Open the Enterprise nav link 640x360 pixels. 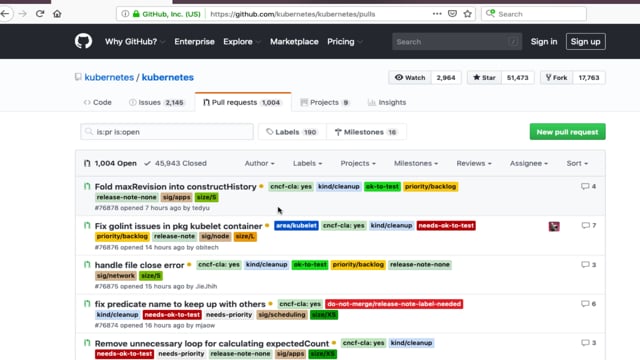coord(194,42)
